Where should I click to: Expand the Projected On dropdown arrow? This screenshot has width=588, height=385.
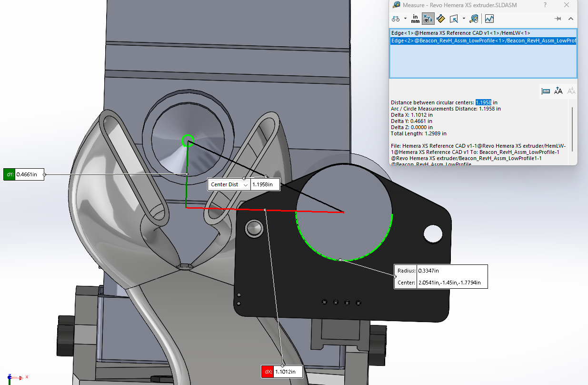464,19
